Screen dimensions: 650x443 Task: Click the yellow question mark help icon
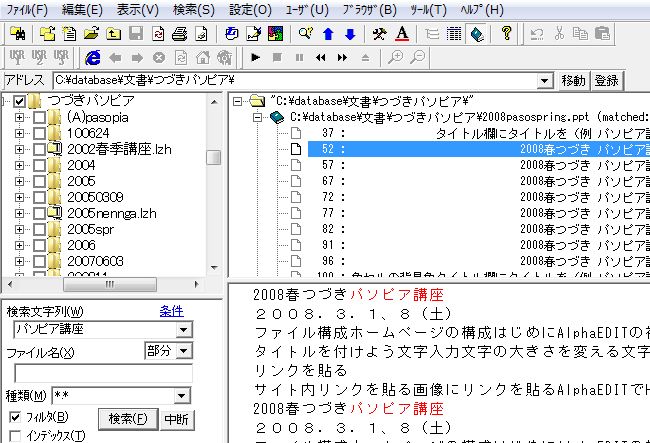point(507,33)
